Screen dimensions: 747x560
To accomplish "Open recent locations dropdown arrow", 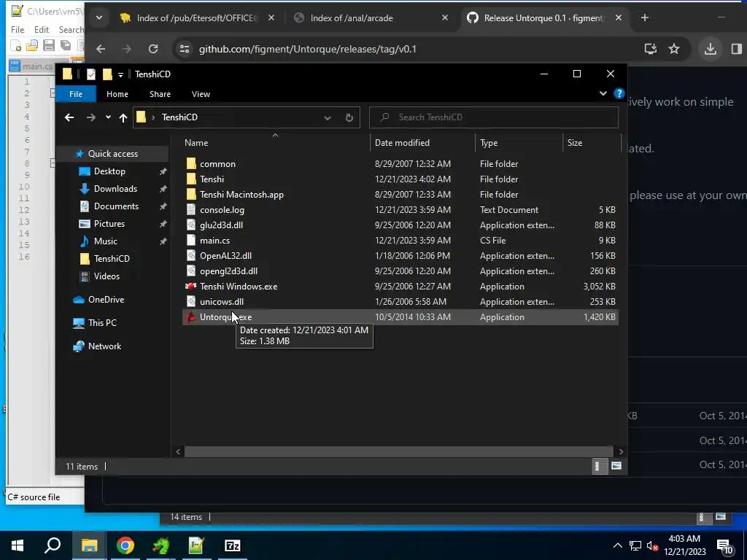I will click(x=108, y=117).
